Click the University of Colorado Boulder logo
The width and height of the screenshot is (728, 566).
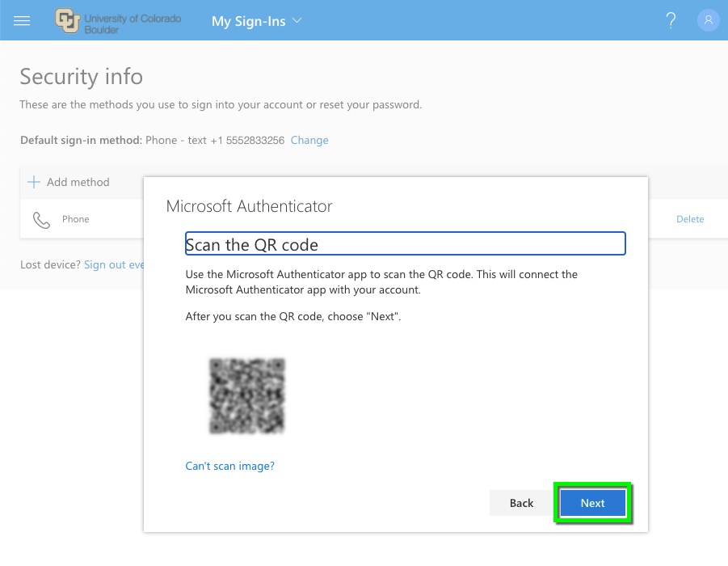[x=118, y=21]
